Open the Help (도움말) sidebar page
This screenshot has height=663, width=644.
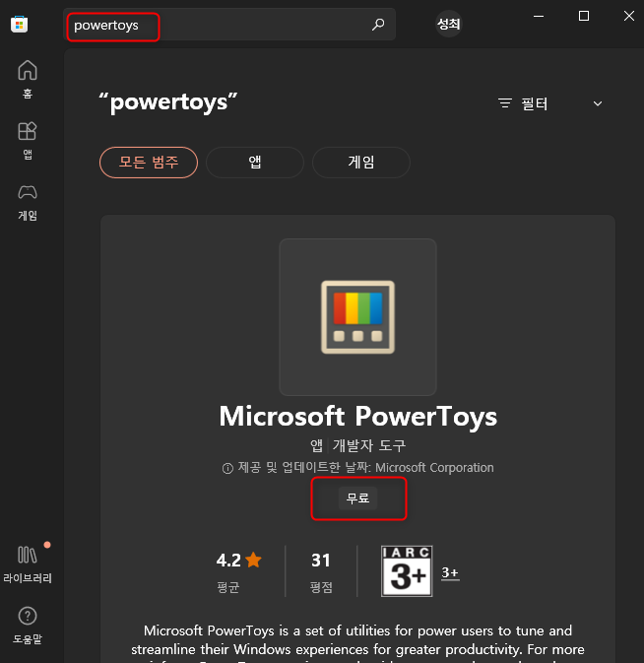(x=28, y=625)
